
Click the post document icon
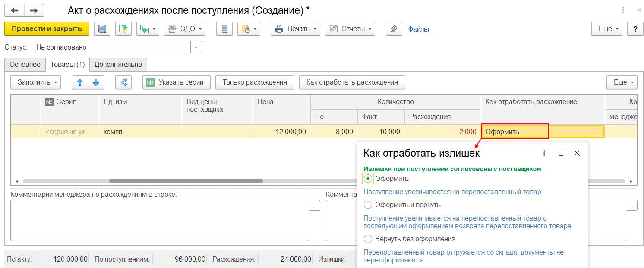click(123, 29)
